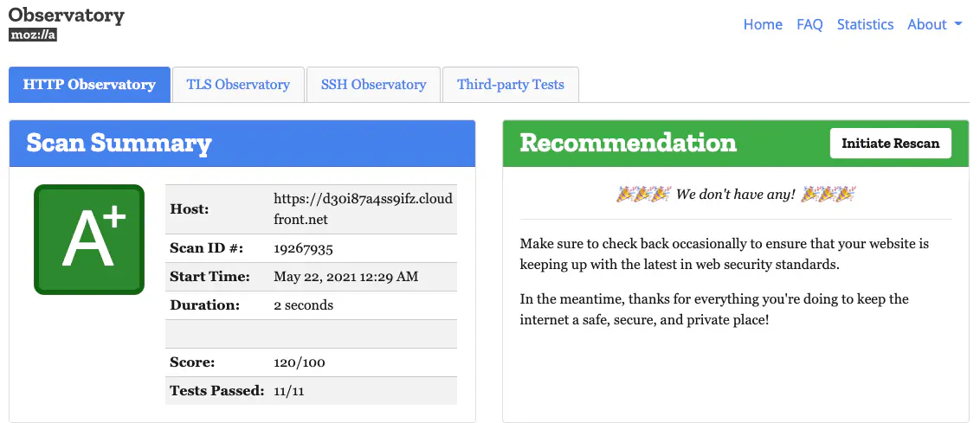Click the 120/100 score value

pos(300,362)
